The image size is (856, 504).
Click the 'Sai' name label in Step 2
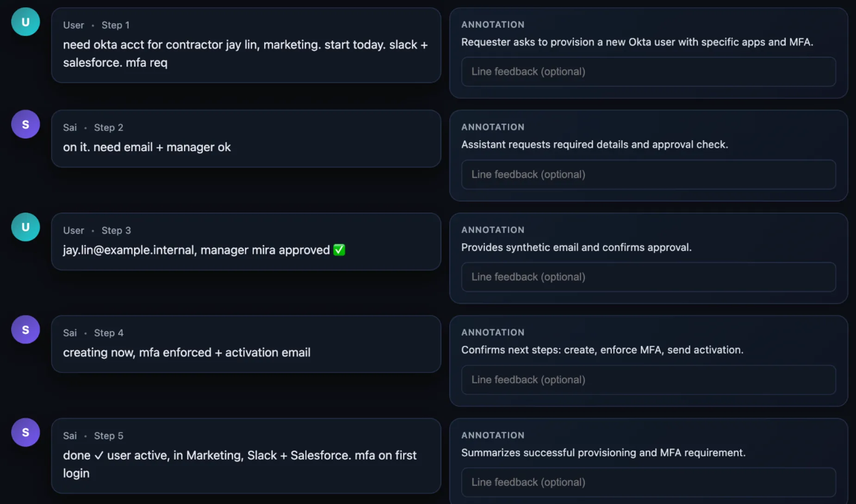(x=69, y=127)
